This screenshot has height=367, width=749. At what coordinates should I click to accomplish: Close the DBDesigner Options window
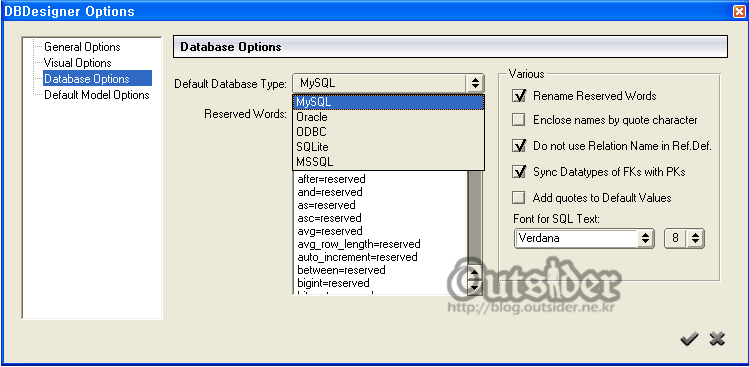[x=739, y=11]
